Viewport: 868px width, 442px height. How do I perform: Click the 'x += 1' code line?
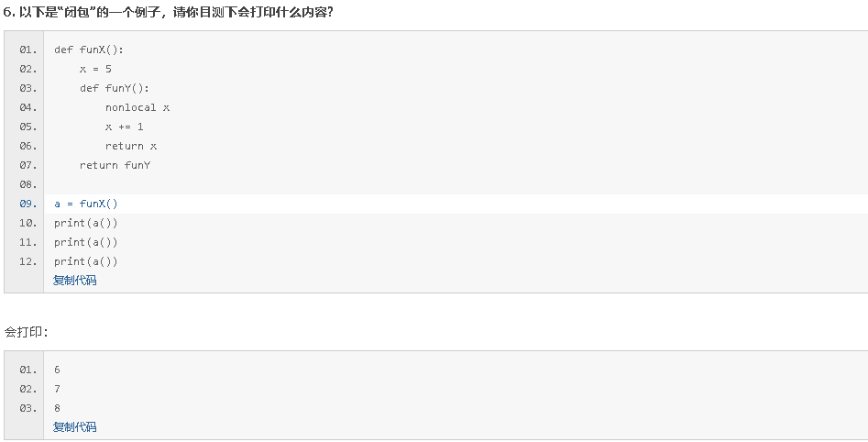coord(124,127)
